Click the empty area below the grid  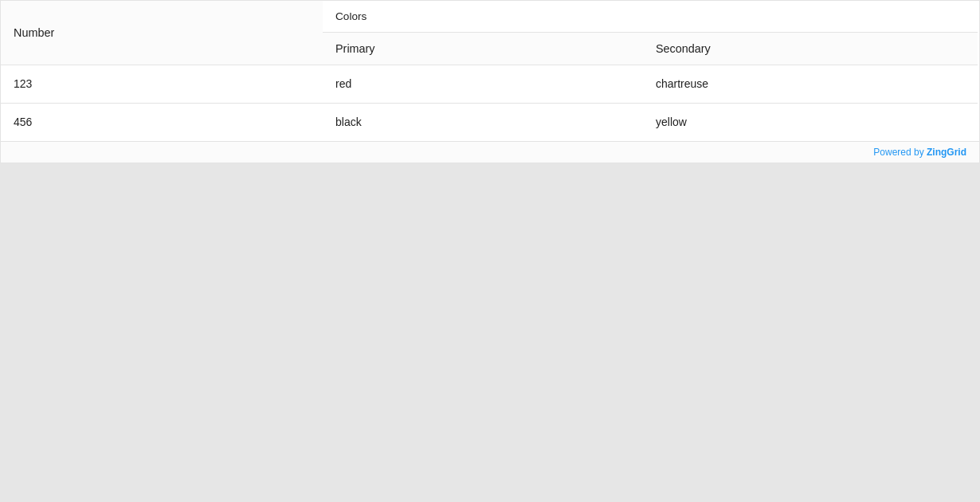click(x=490, y=335)
